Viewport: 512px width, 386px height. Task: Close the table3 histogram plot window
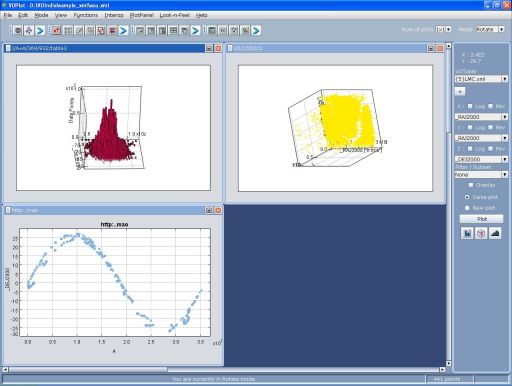pos(218,48)
